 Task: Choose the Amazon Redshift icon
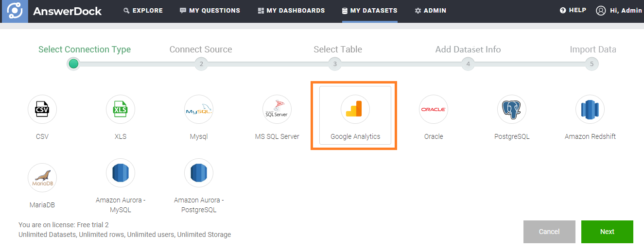[x=590, y=109]
